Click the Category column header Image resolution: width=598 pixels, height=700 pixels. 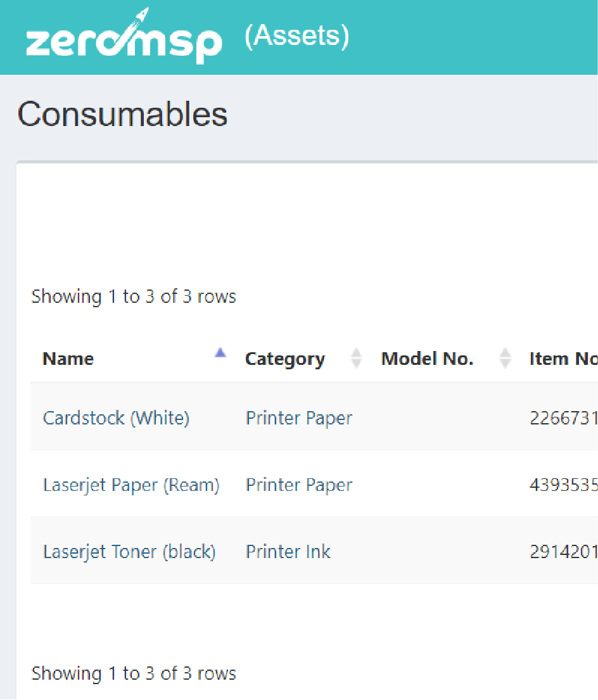pyautogui.click(x=284, y=359)
